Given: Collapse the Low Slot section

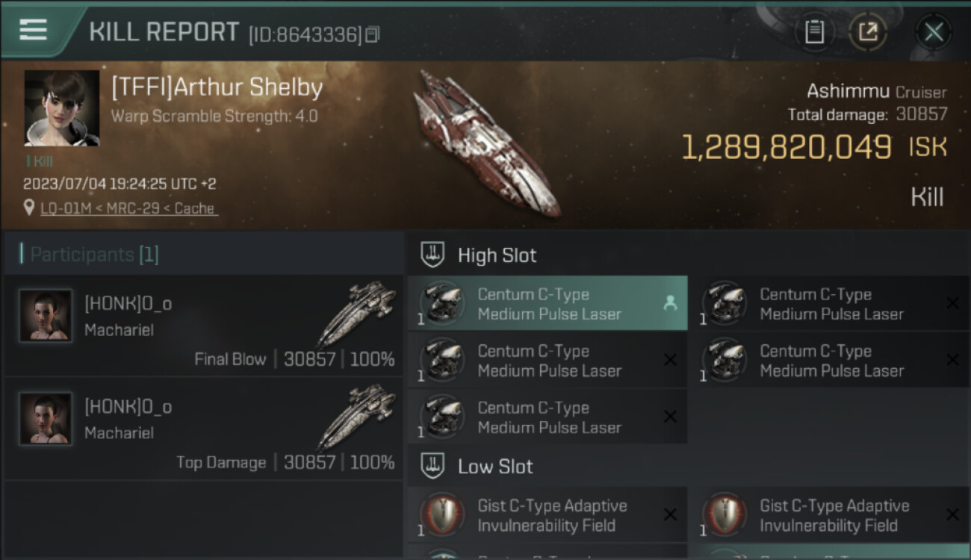Looking at the screenshot, I should (x=433, y=467).
